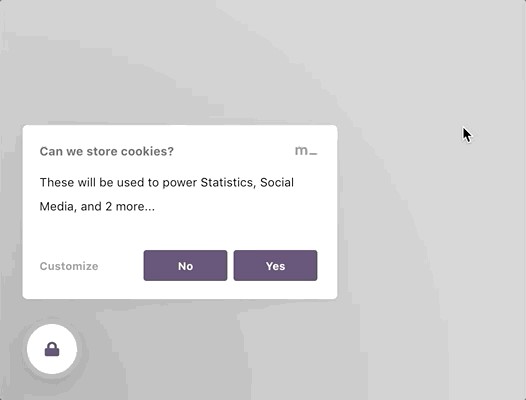Click the '2 more...' text in description
Screen dimensions: 526x400
[x=130, y=206]
